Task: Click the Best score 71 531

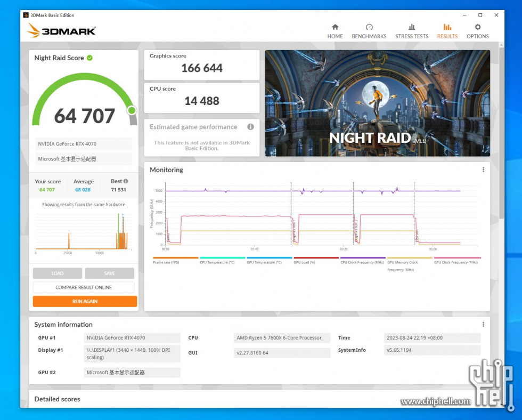Action: click(x=118, y=190)
